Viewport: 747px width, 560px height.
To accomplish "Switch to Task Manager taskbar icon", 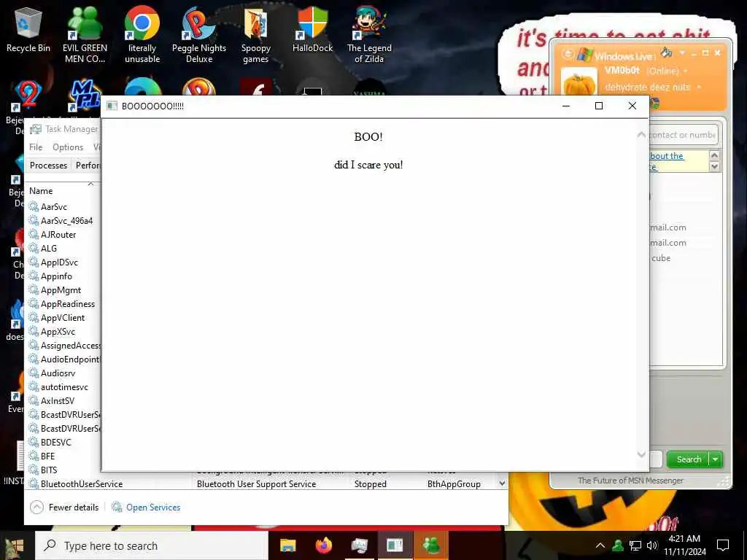I will click(x=360, y=545).
